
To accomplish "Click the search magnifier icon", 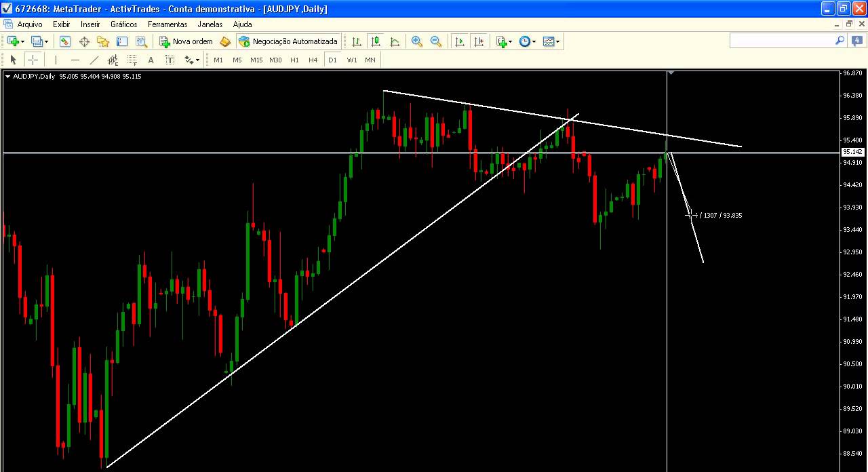I will click(840, 41).
